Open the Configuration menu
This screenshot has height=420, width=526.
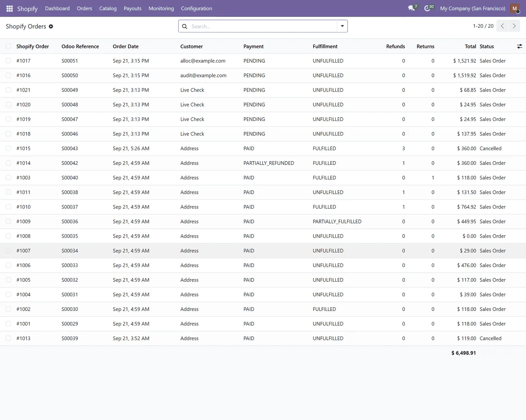click(x=196, y=8)
